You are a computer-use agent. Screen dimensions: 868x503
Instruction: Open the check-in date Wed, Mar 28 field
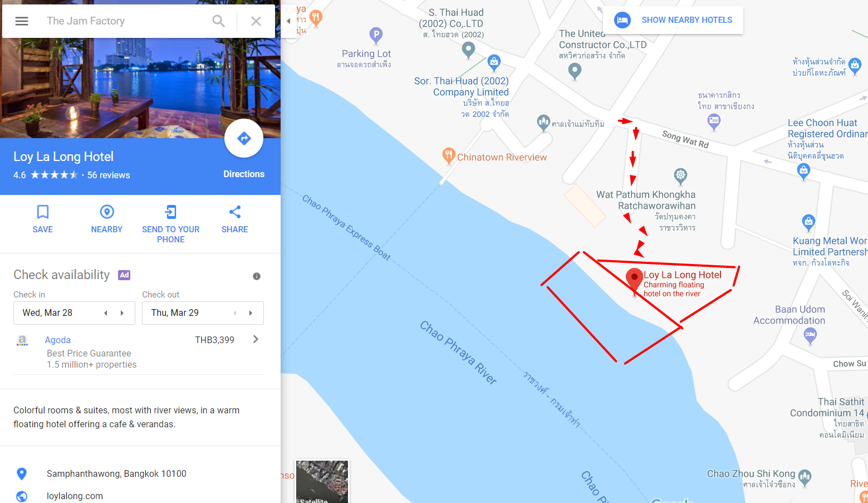tap(74, 313)
